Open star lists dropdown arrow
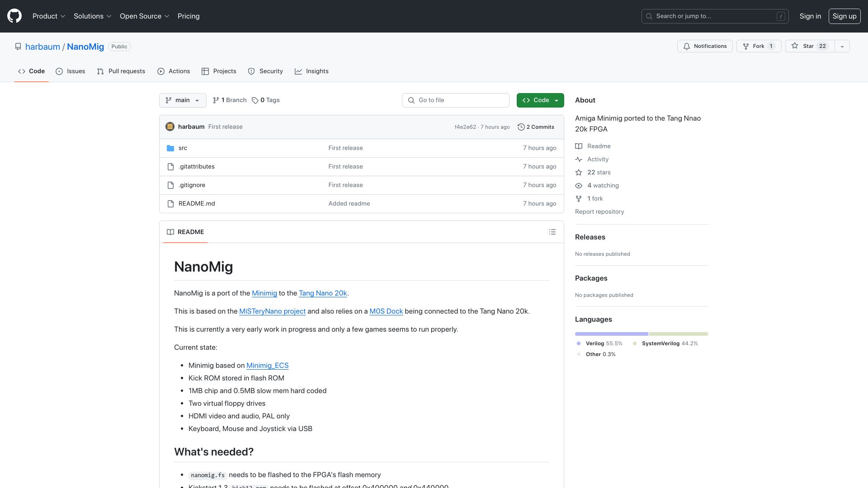 [842, 46]
